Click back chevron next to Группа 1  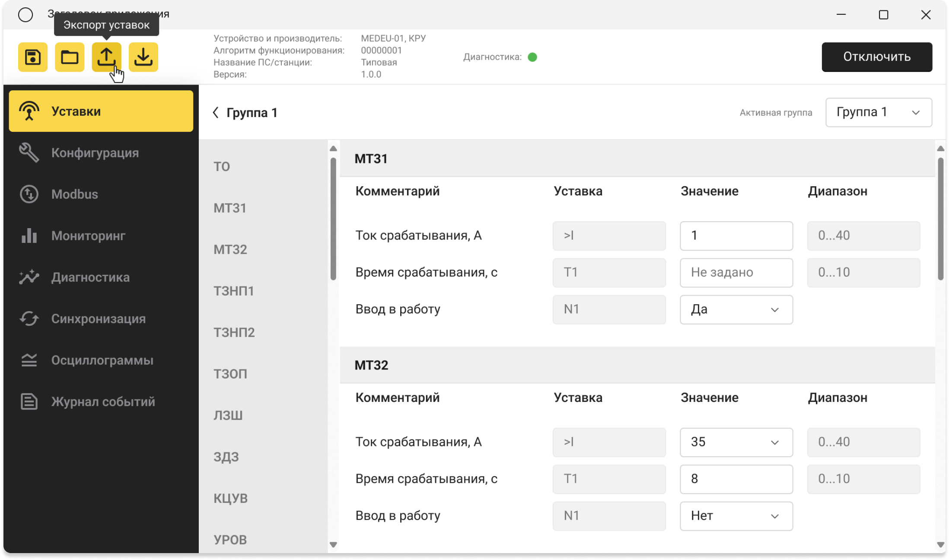coord(216,113)
